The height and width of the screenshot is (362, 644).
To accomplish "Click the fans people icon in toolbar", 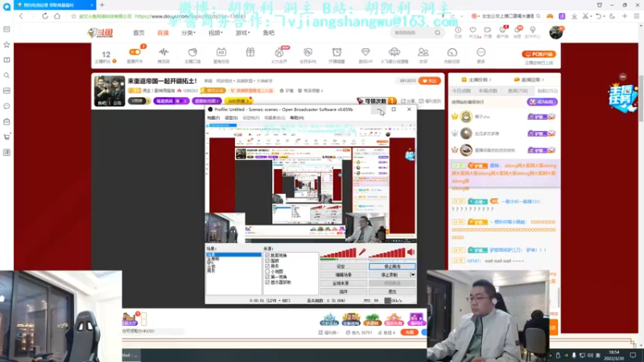I will (x=423, y=52).
